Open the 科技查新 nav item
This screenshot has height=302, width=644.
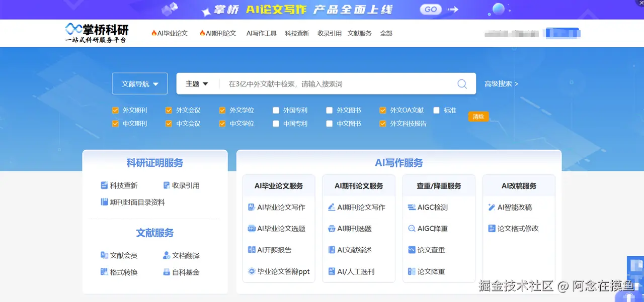pos(297,33)
